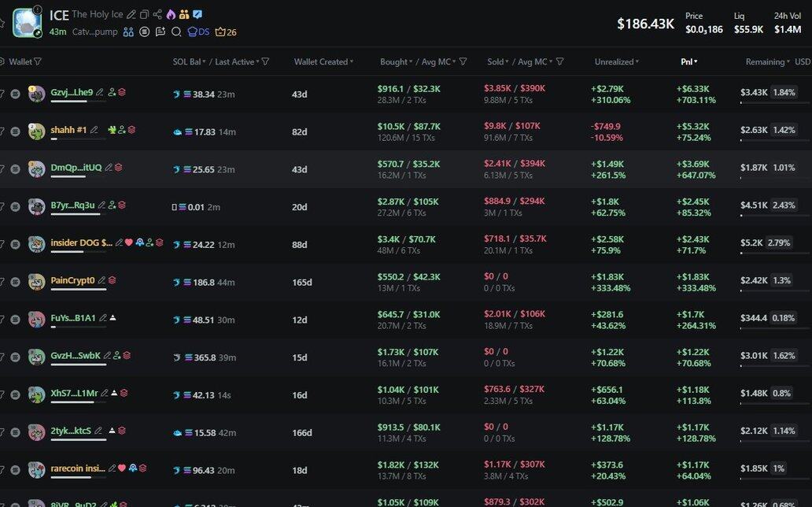The height and width of the screenshot is (507, 812).
Task: Open the PainCrypt0 wallet link
Action: [x=72, y=280]
